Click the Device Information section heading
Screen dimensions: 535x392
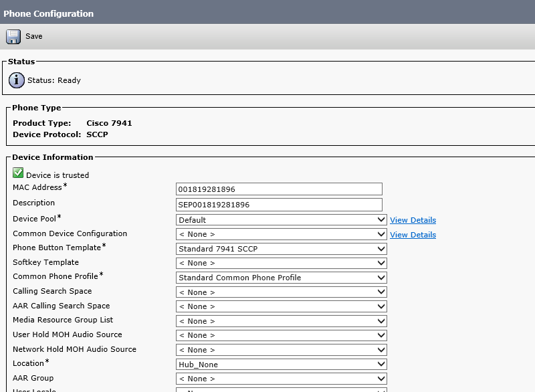pos(53,157)
